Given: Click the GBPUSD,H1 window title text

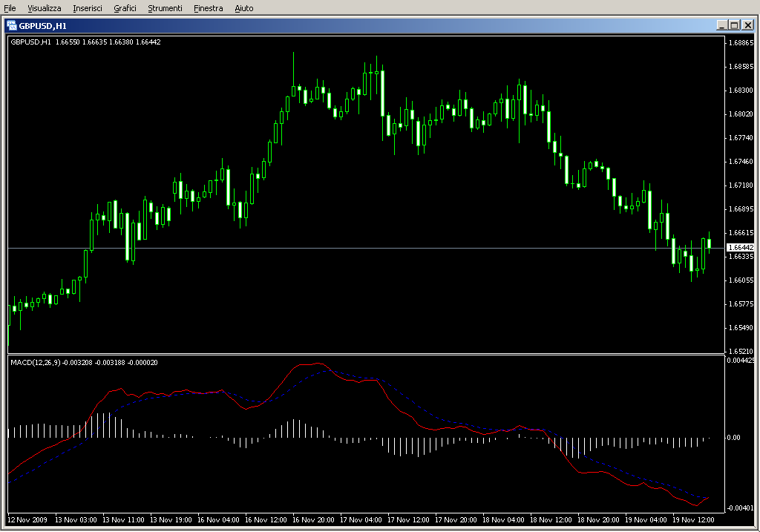Looking at the screenshot, I should click(42, 26).
